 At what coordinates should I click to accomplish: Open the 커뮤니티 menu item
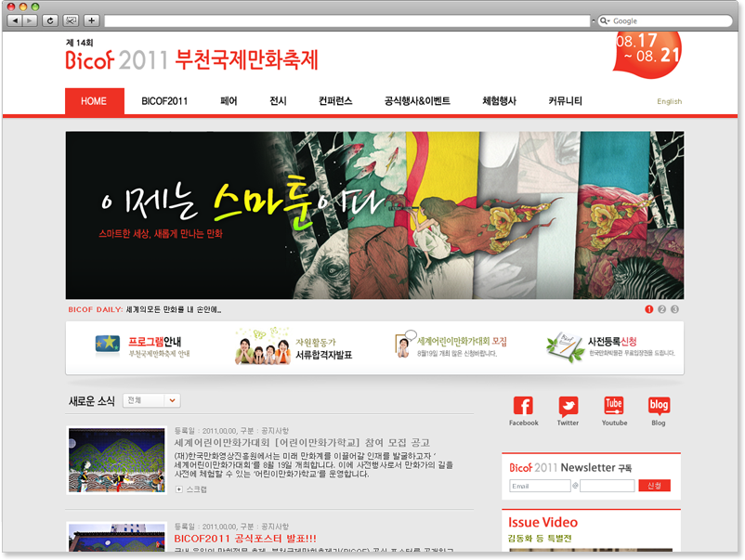pos(565,101)
